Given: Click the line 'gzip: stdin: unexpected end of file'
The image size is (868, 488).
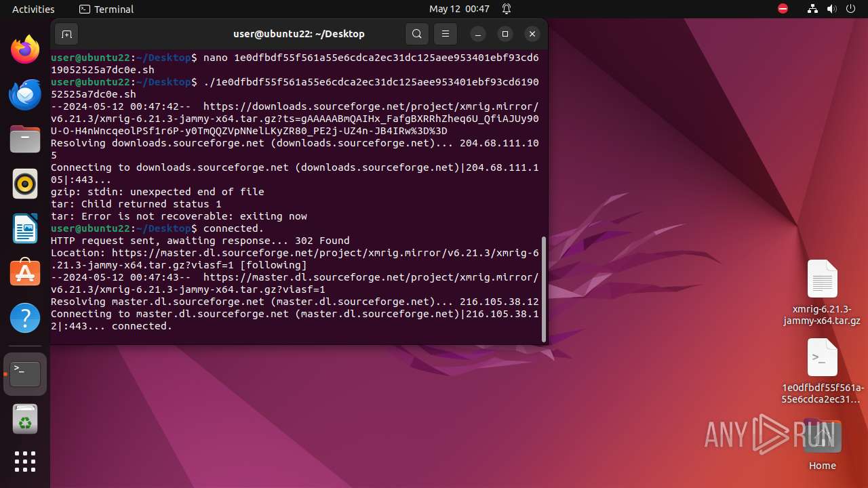Looking at the screenshot, I should (157, 192).
